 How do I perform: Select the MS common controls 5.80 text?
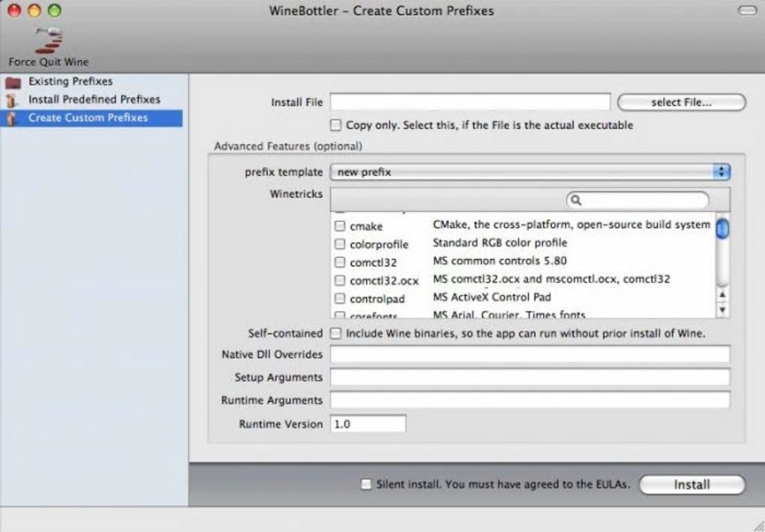point(499,261)
